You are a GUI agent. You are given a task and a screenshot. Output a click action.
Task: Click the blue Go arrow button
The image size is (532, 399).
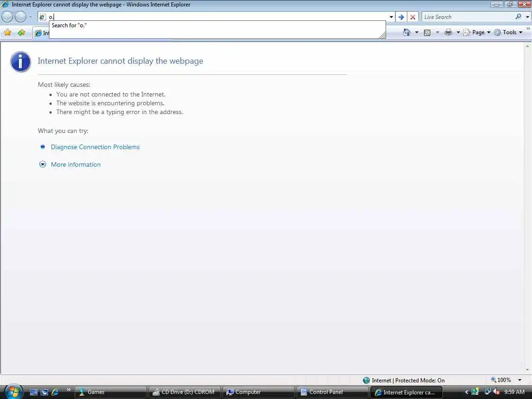[401, 17]
